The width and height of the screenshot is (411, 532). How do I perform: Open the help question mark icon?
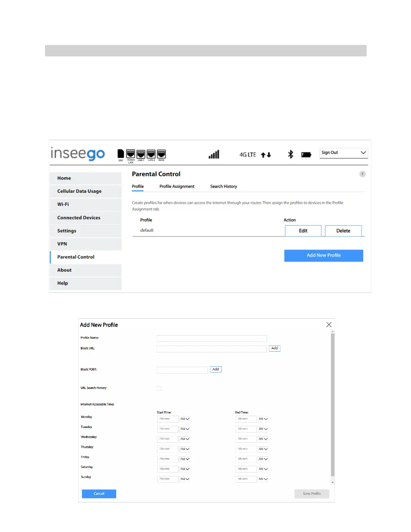pos(362,174)
